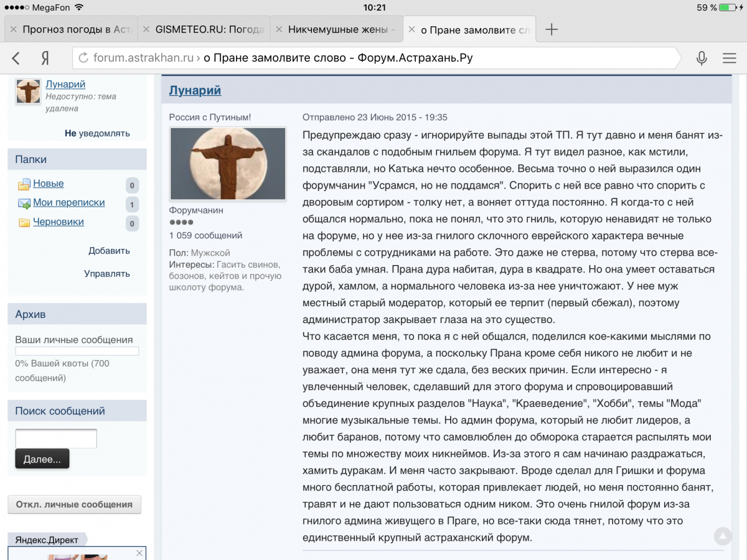Click the 10:21 clock in status bar

point(374,7)
